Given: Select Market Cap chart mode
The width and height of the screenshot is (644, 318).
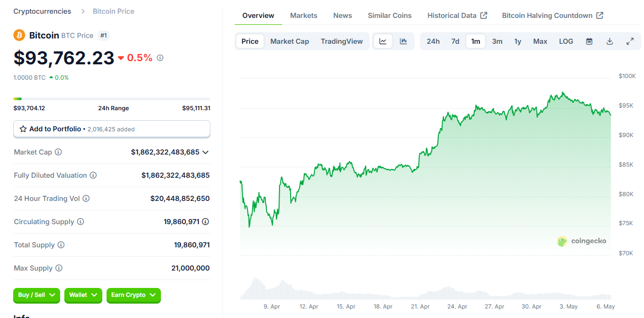Looking at the screenshot, I should tap(290, 41).
